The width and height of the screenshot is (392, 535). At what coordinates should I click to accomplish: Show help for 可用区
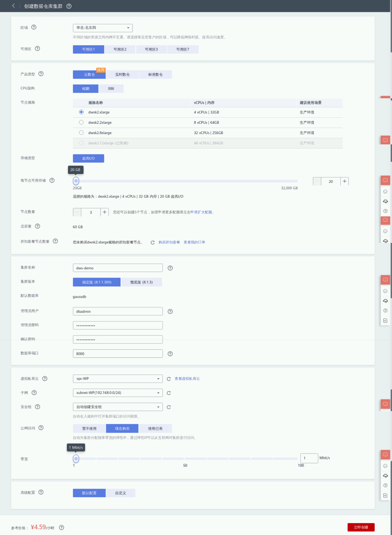[38, 49]
